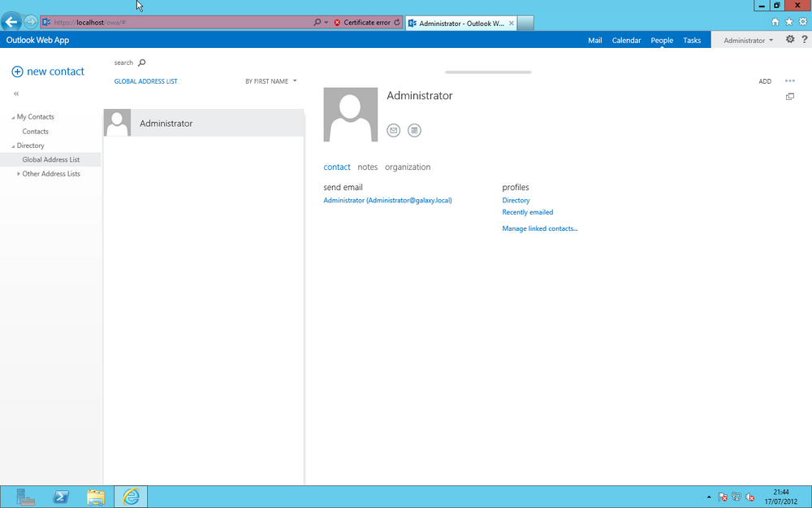Expand Other Address Lists node
Image resolution: width=812 pixels, height=508 pixels.
pyautogui.click(x=19, y=174)
